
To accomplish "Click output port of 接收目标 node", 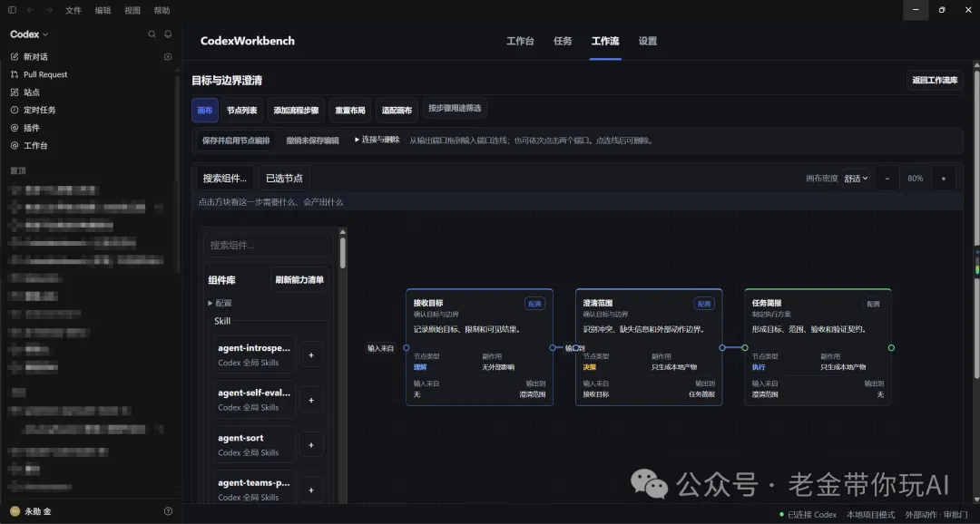I will [553, 347].
